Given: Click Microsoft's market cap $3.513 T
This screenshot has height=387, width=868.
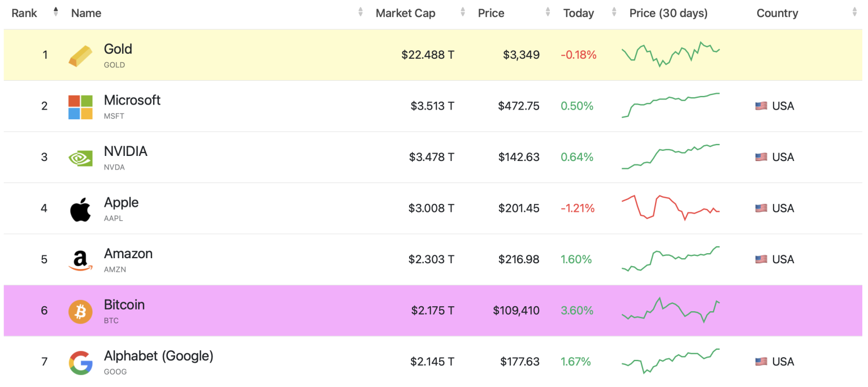Looking at the screenshot, I should click(432, 106).
